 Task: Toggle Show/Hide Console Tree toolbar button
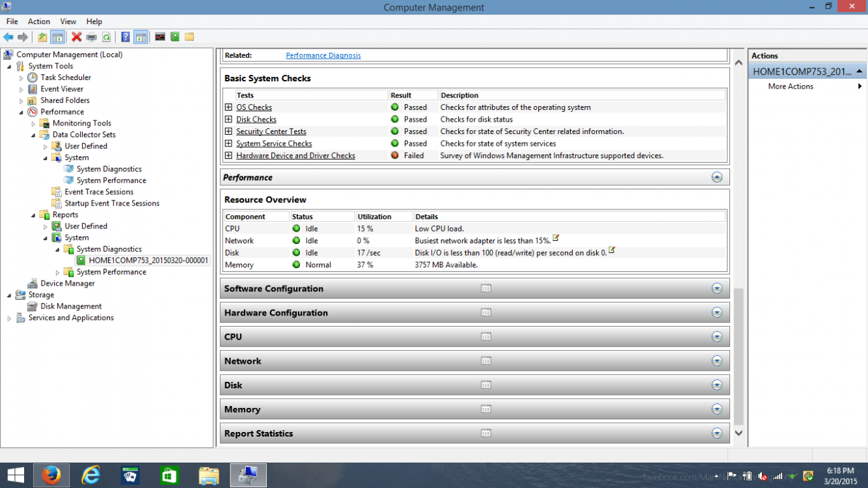click(57, 37)
